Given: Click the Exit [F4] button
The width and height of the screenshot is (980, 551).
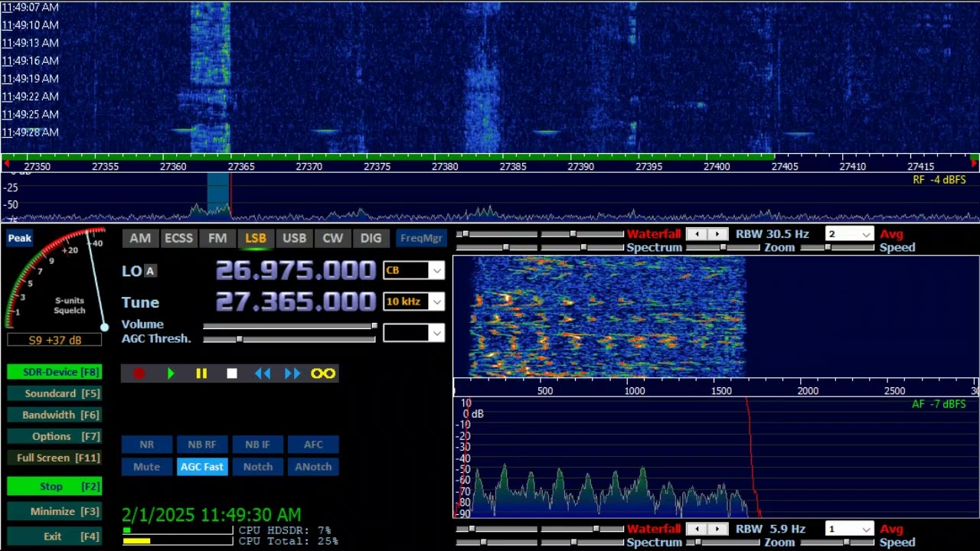Looking at the screenshot, I should click(54, 536).
